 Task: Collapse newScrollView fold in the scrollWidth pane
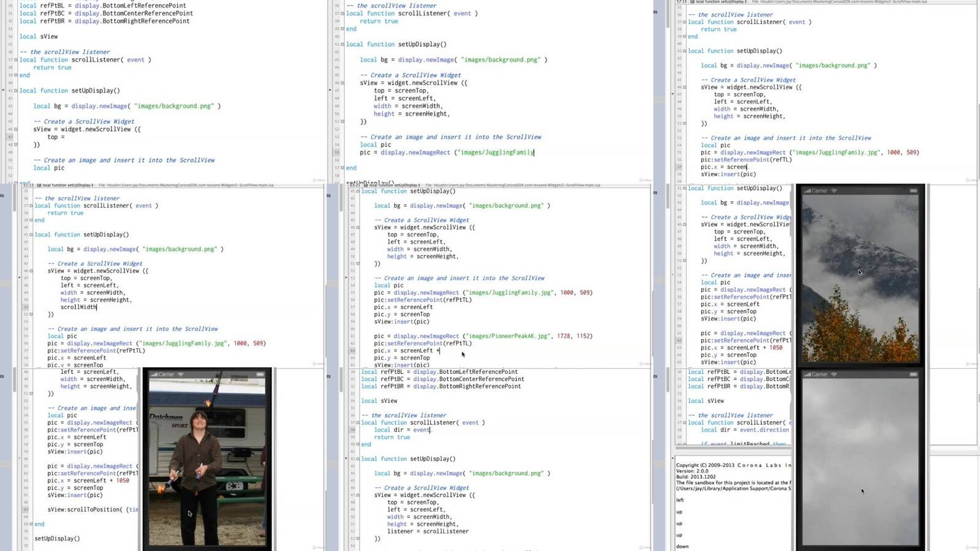click(31, 271)
